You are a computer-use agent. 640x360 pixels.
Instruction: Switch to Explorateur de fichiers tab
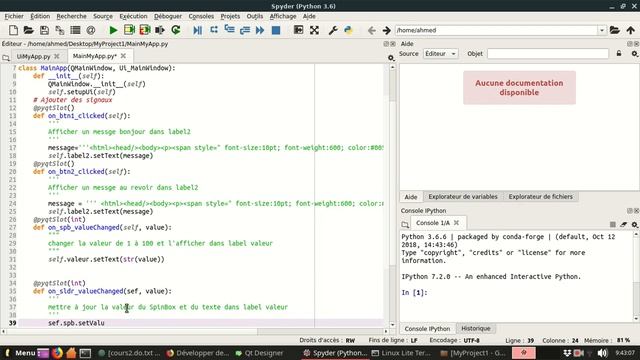coord(540,197)
